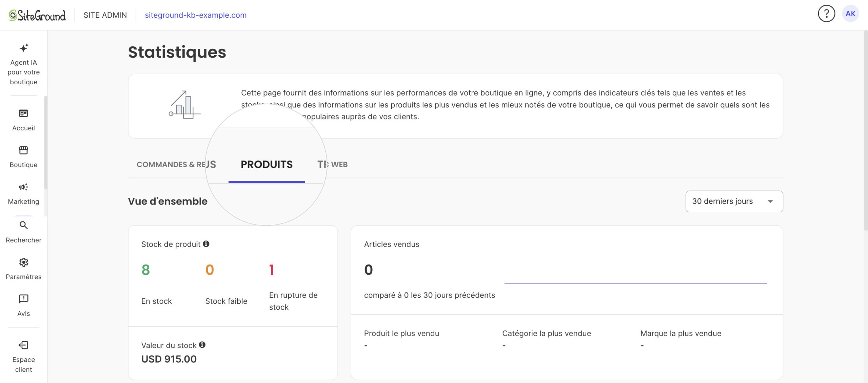Click the Marque la plus vendue label
Viewport: 868px width, 383px height.
pyautogui.click(x=681, y=333)
